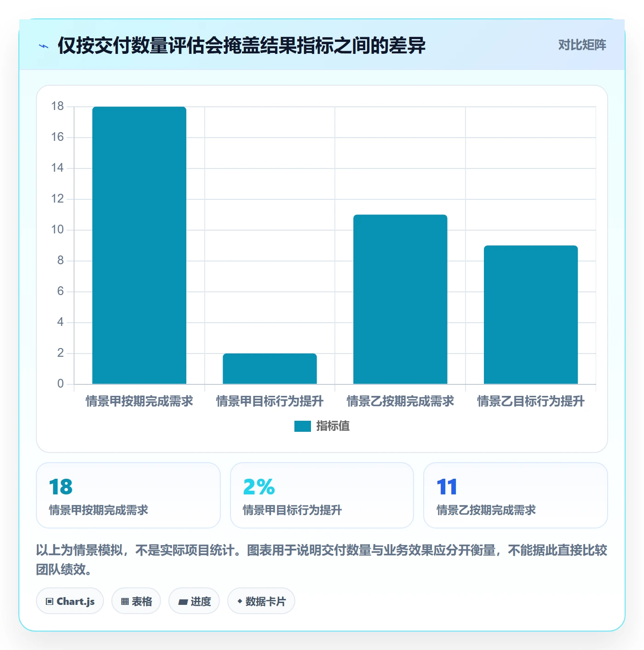
Task: Click the 情景乙目标行为提升 bar
Action: 531,315
